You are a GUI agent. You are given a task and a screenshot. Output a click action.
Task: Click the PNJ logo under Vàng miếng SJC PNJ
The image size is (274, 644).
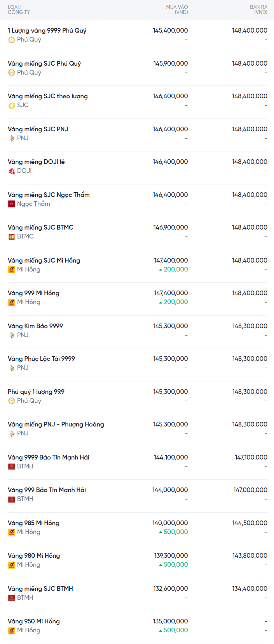(12, 138)
